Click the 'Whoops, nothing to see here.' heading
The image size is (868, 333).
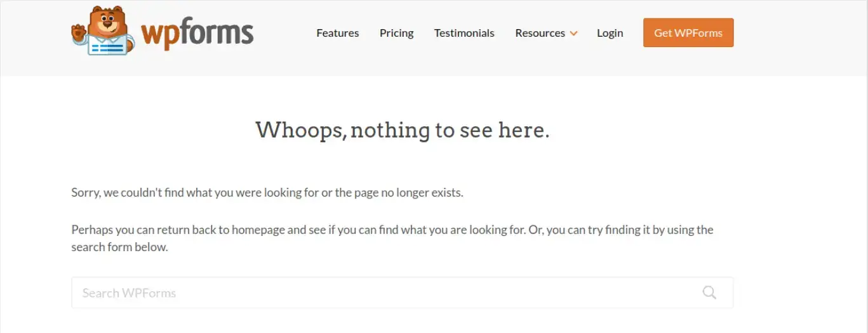[x=403, y=130]
